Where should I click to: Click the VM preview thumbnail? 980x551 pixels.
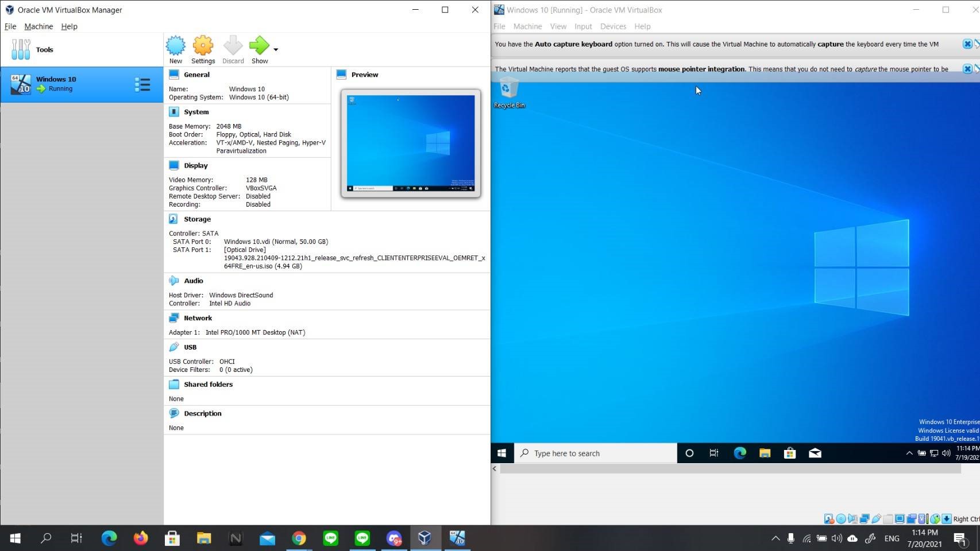coord(411,143)
